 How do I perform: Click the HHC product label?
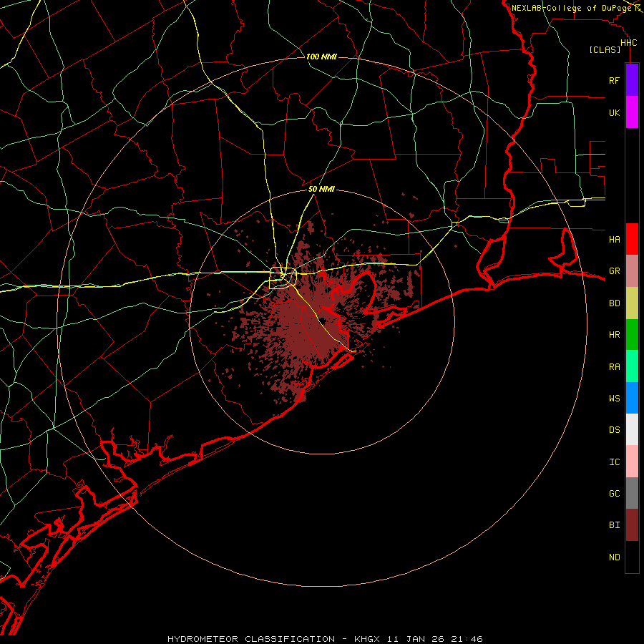pyautogui.click(x=628, y=43)
